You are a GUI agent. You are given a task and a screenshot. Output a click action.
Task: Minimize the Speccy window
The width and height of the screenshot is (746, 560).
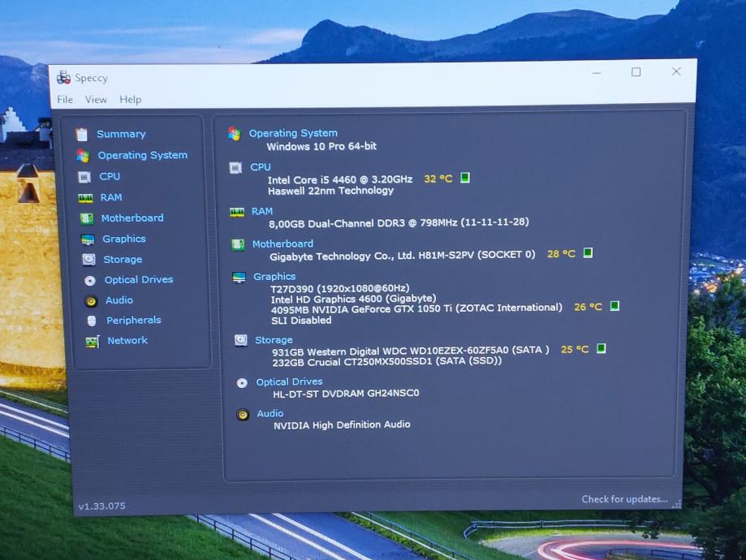click(597, 73)
